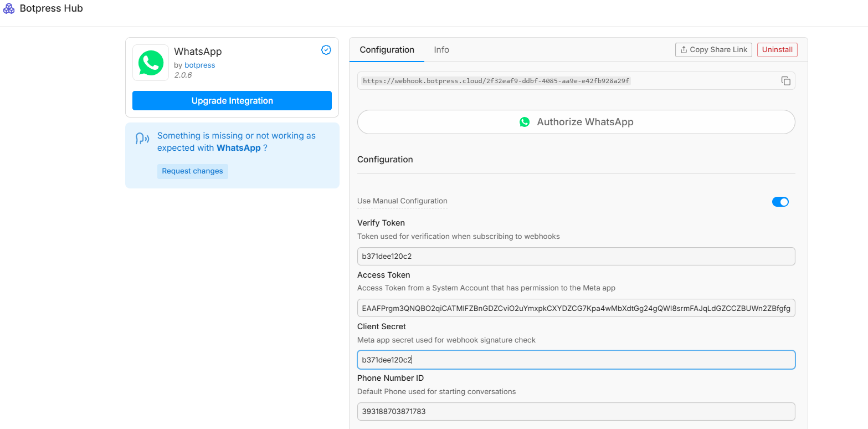Toggle Use Manual Configuration switch
The height and width of the screenshot is (429, 868).
[x=780, y=202]
